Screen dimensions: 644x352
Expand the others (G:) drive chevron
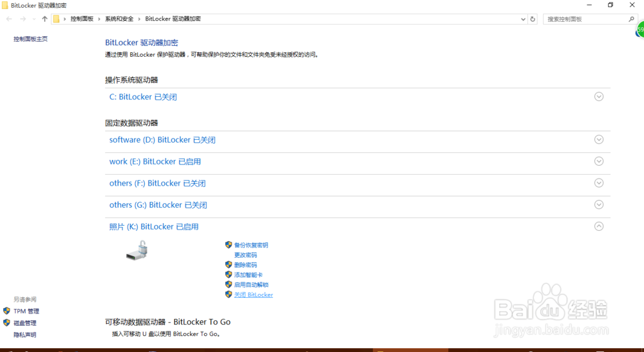click(x=599, y=205)
